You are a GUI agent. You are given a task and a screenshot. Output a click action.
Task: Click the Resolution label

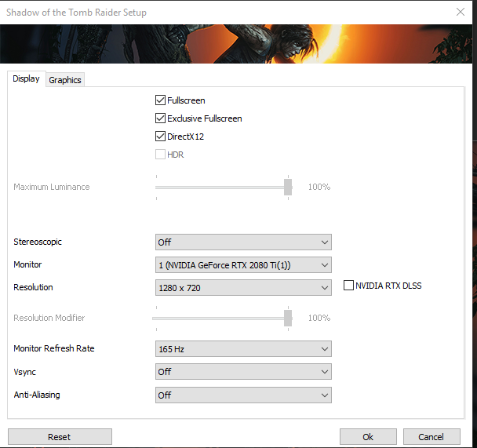tap(33, 287)
